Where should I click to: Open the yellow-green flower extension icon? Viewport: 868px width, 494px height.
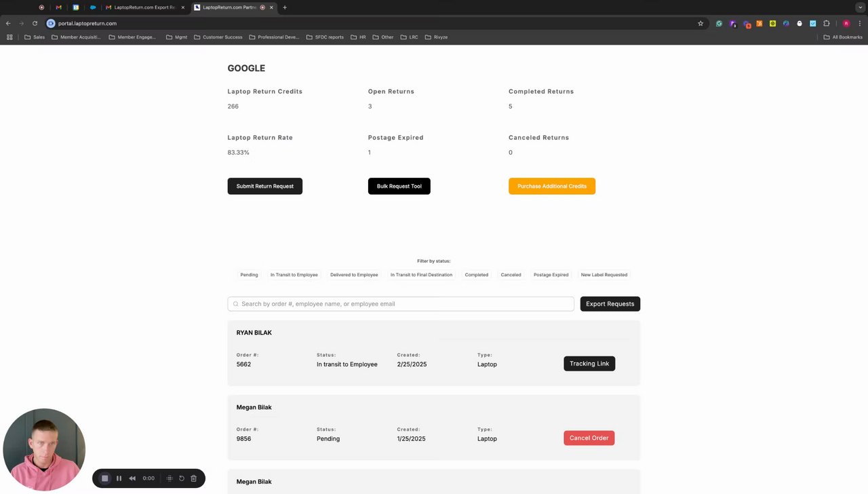(x=772, y=23)
